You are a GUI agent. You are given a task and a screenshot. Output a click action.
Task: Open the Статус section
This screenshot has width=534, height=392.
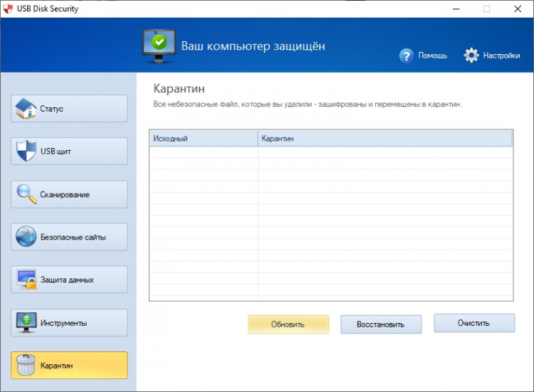tap(69, 109)
